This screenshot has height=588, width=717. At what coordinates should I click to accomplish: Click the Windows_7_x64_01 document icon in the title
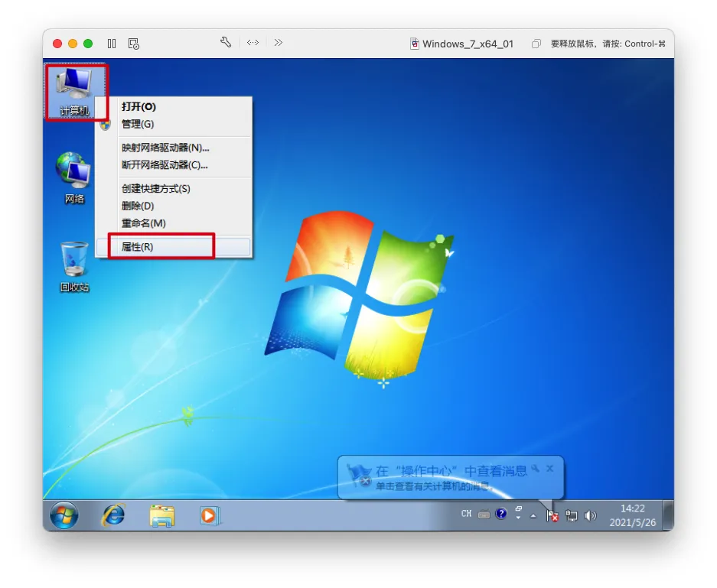414,44
